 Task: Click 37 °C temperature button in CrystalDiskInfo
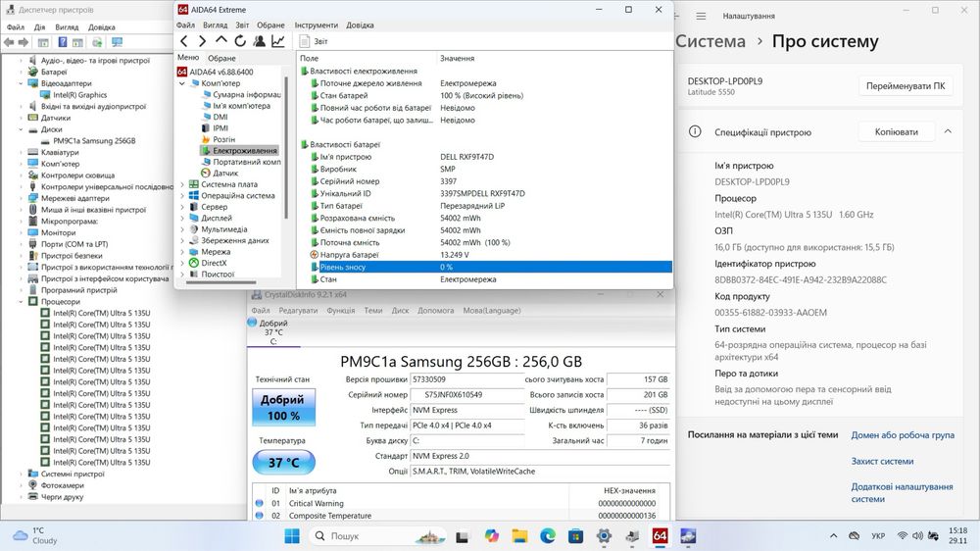tap(284, 463)
